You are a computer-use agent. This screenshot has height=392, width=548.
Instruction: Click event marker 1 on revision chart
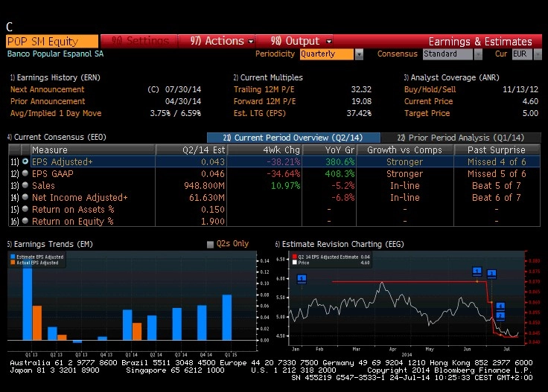pyautogui.click(x=477, y=271)
